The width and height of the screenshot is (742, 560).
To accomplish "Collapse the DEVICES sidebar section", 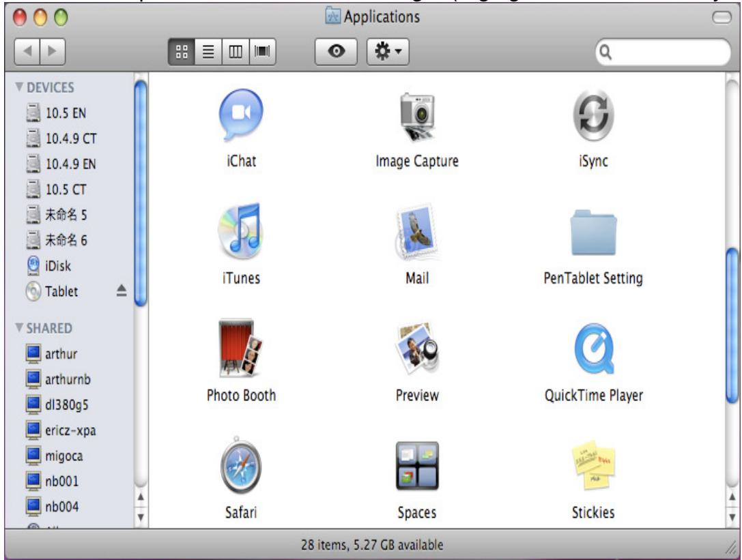I will [19, 87].
